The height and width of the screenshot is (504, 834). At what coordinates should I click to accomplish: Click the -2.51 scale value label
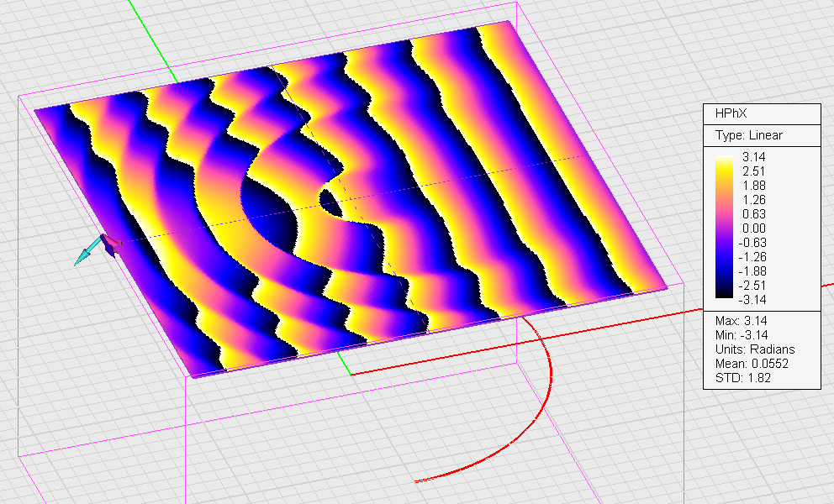point(752,285)
